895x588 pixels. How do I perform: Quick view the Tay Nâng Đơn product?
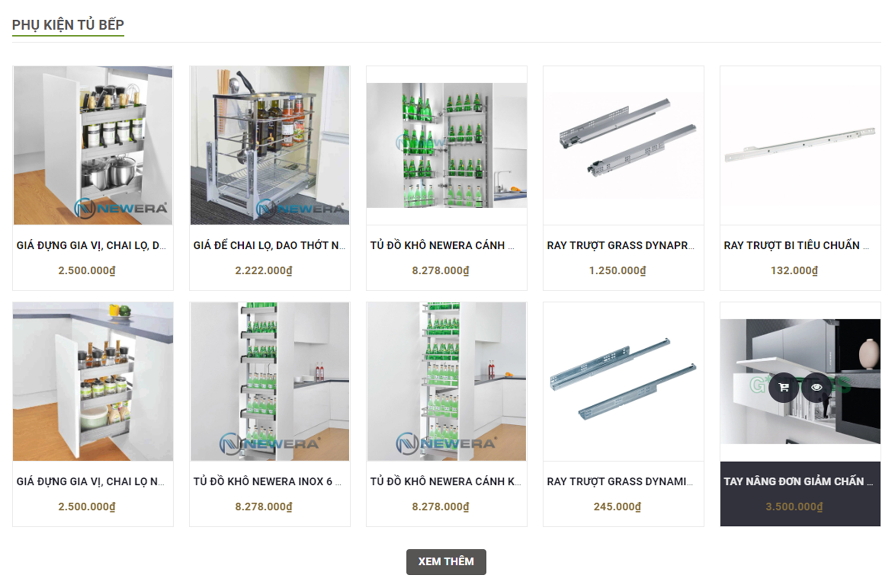click(817, 387)
